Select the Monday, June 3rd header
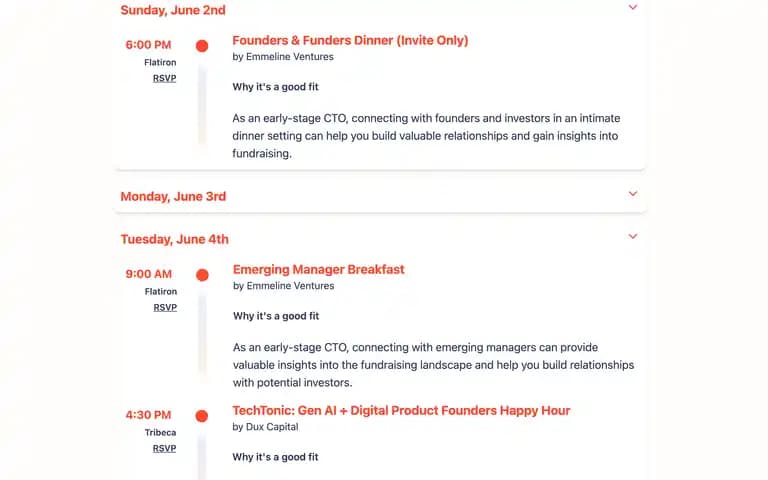Screen dimensions: 768x480 (173, 196)
